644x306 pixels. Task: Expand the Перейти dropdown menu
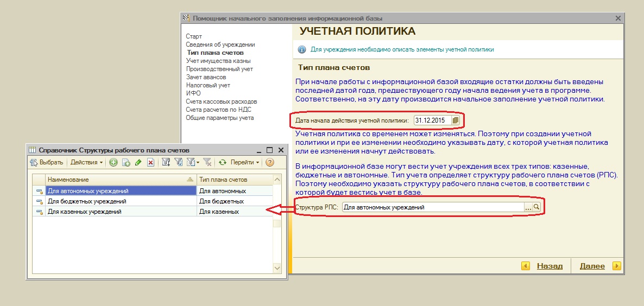[245, 162]
